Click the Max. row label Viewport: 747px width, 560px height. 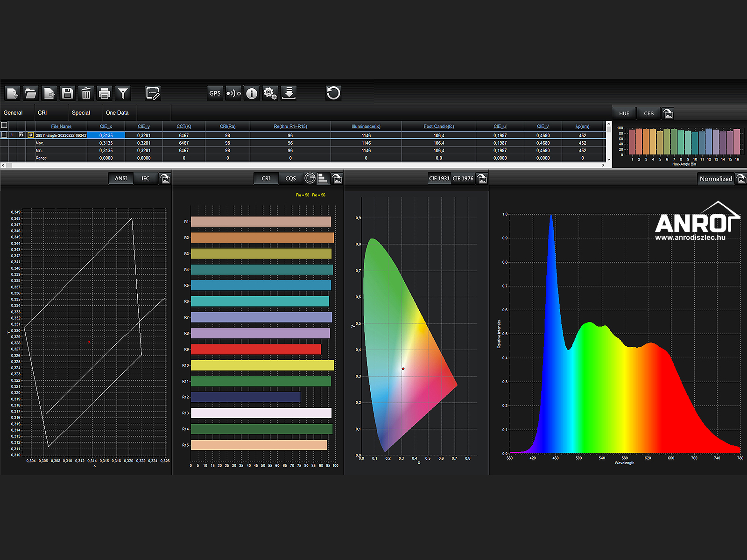(40, 143)
